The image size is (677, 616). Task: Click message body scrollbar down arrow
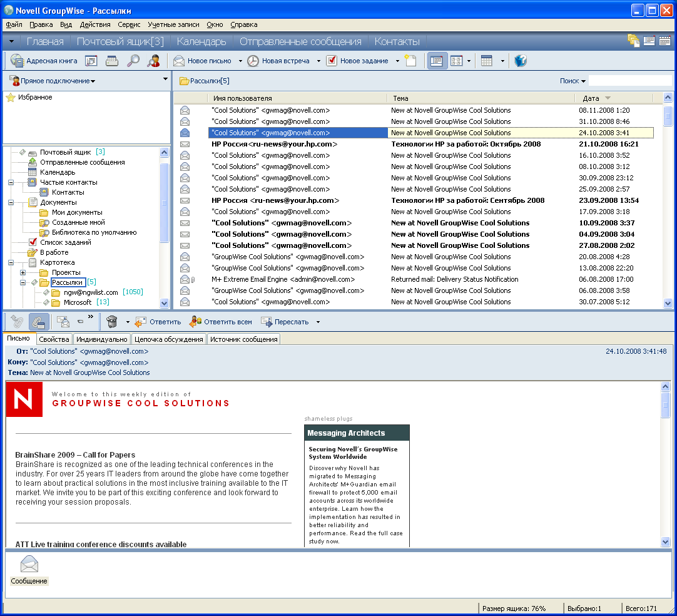(665, 542)
